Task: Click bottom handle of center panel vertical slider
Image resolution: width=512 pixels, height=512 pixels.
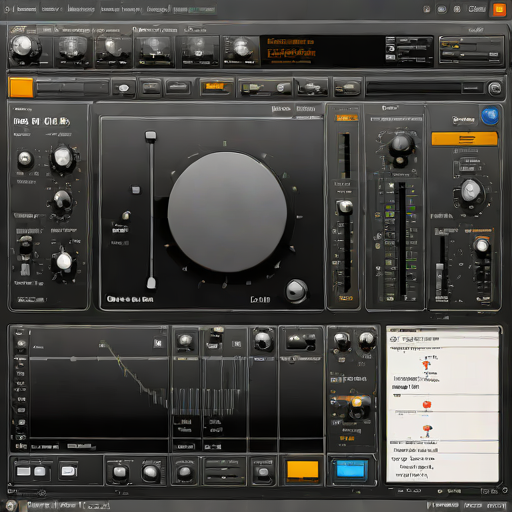Action: (x=151, y=283)
